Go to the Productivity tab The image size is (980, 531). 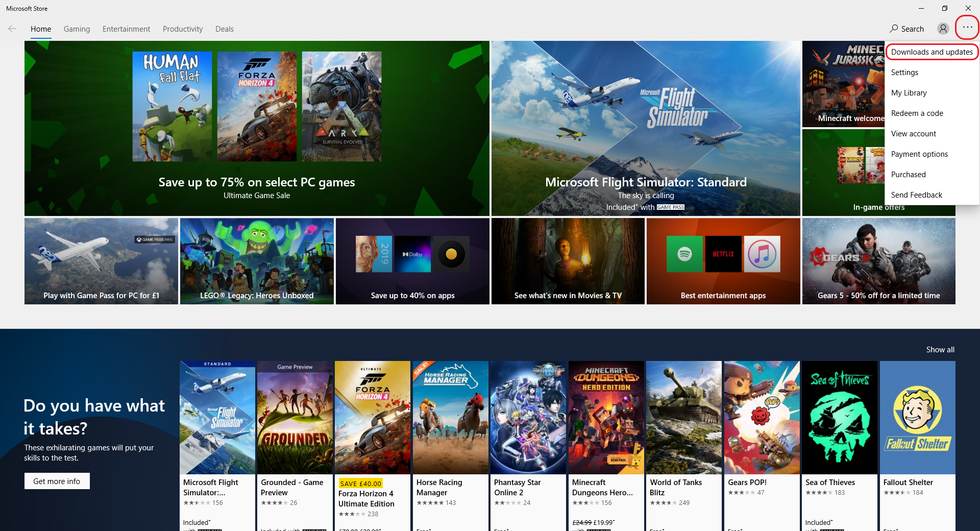tap(183, 29)
